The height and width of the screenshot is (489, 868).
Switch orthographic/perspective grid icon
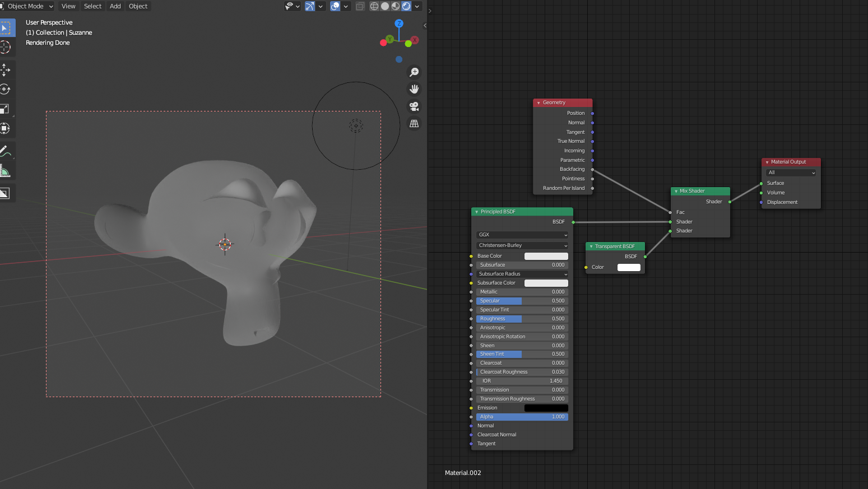414,123
